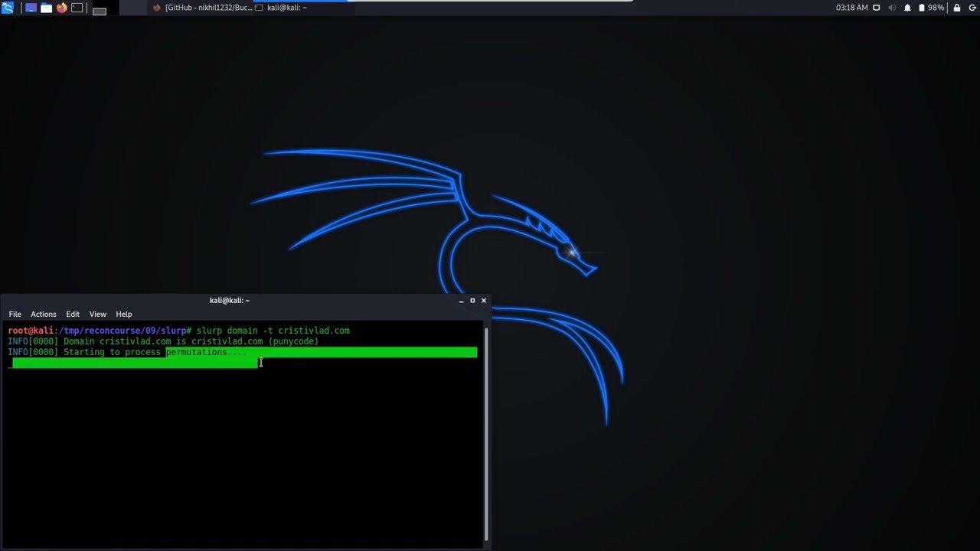The image size is (980, 551).
Task: Maximize the kali@kali terminal window
Action: pyautogui.click(x=472, y=301)
